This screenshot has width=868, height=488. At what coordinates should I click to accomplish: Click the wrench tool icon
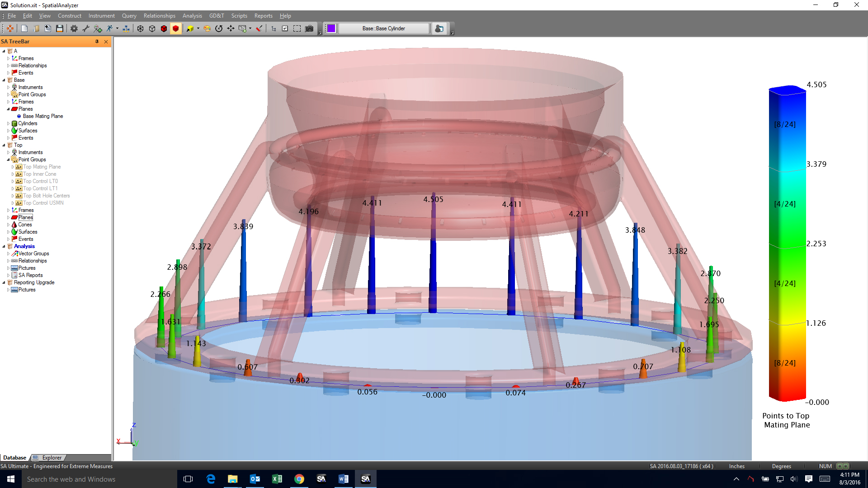[x=85, y=28]
